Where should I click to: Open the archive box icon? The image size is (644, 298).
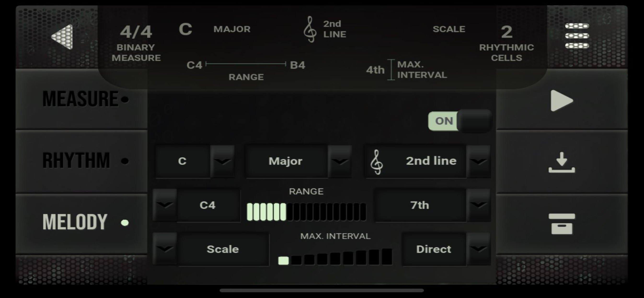[562, 224]
